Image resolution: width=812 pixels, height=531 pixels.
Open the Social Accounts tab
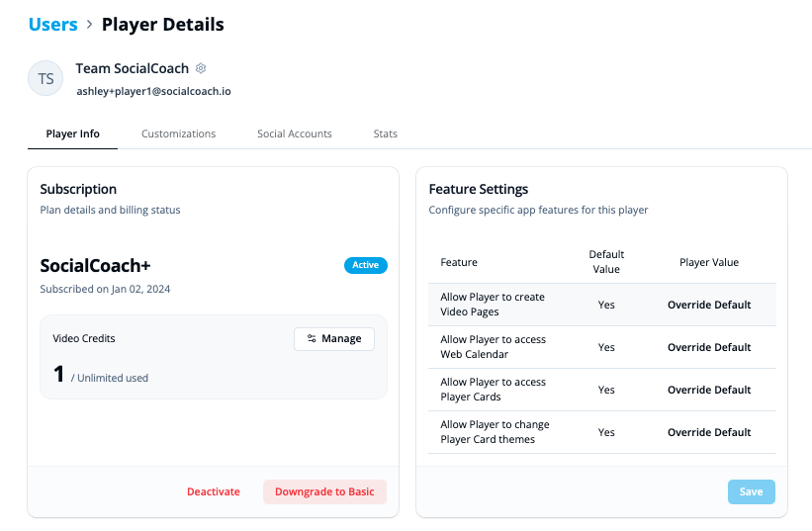point(295,133)
